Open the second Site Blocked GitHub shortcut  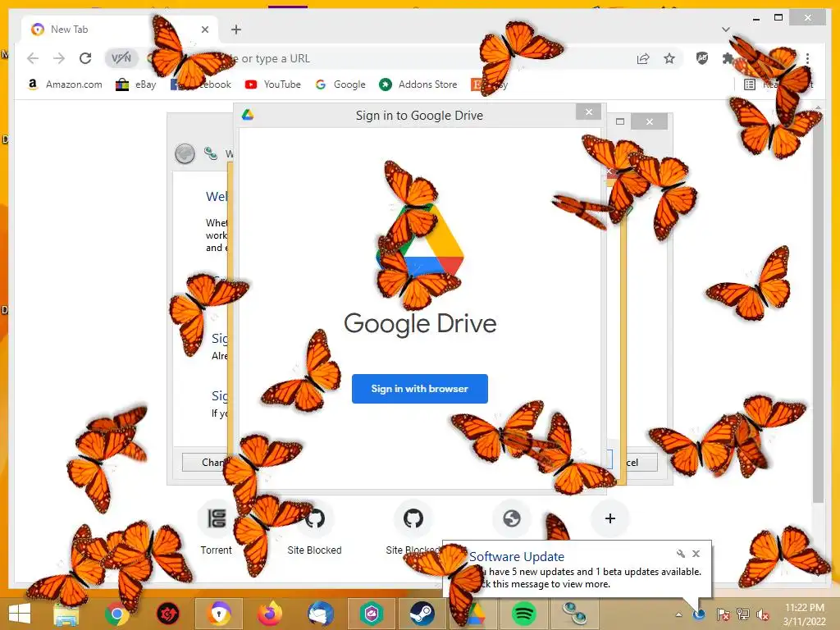pos(413,527)
